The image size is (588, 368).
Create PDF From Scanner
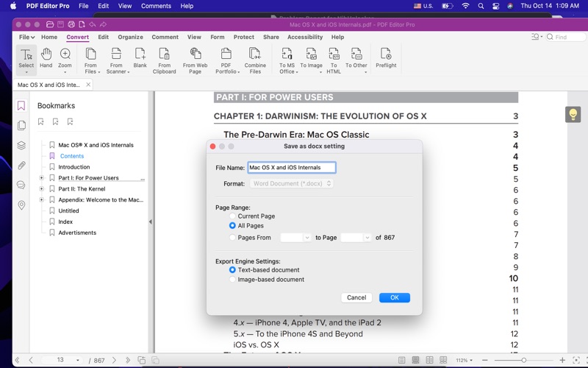click(x=117, y=60)
